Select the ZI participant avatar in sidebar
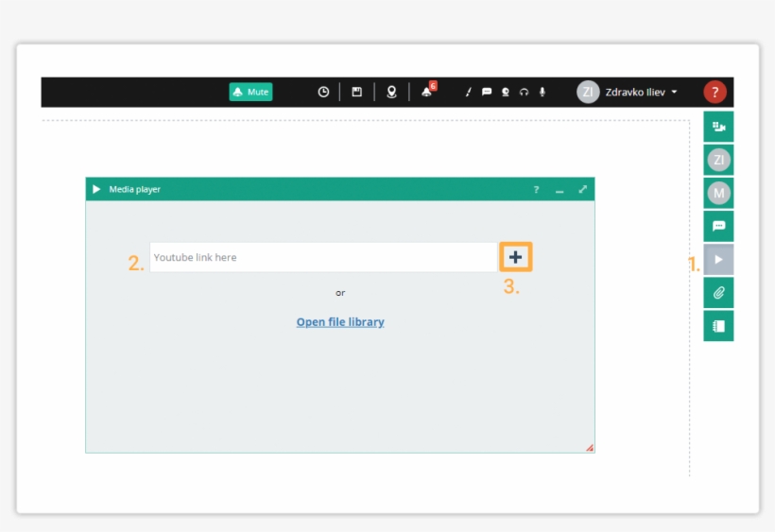 click(718, 160)
